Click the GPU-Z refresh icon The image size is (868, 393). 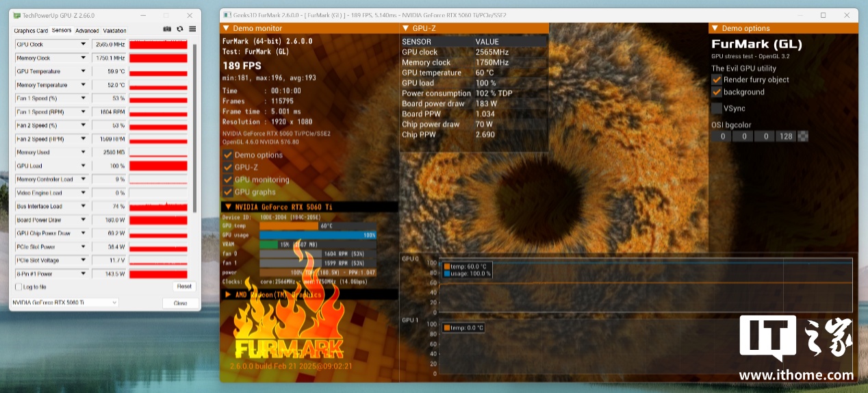(x=180, y=29)
